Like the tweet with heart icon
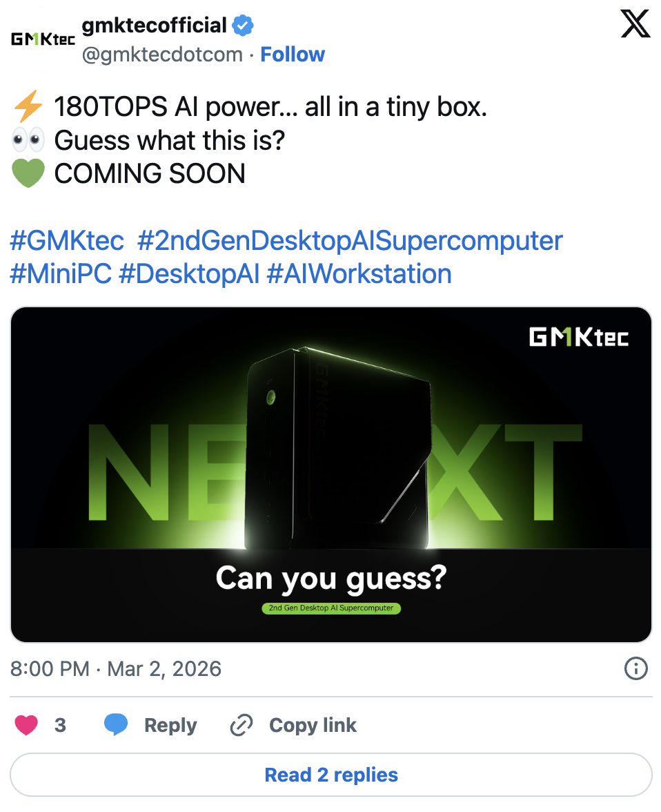Screen dimensions: 661x812 click(26, 725)
